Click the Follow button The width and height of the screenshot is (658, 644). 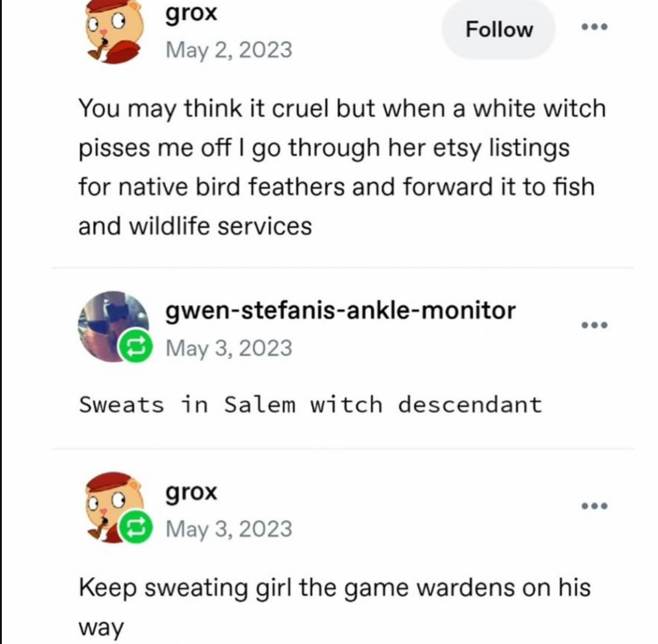(x=499, y=30)
